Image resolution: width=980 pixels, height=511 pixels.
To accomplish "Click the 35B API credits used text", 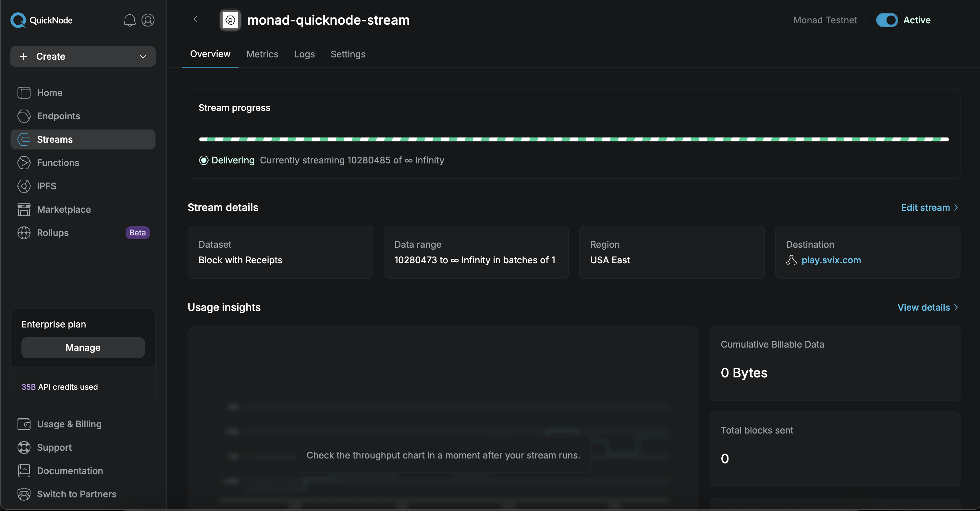I will click(59, 387).
